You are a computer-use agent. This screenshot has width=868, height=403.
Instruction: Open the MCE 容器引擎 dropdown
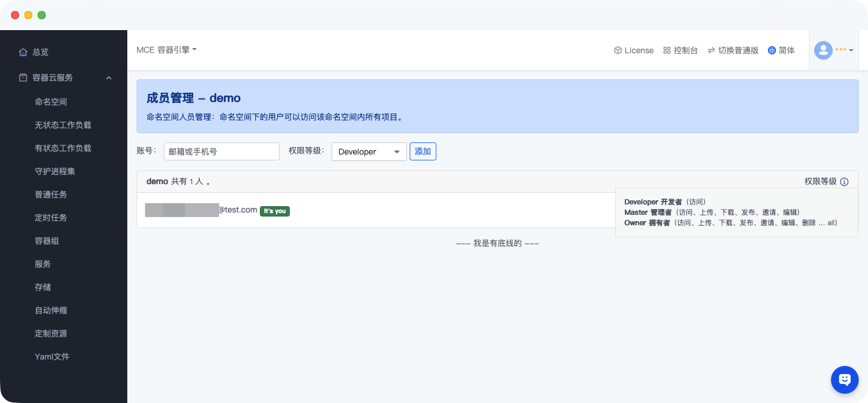167,50
